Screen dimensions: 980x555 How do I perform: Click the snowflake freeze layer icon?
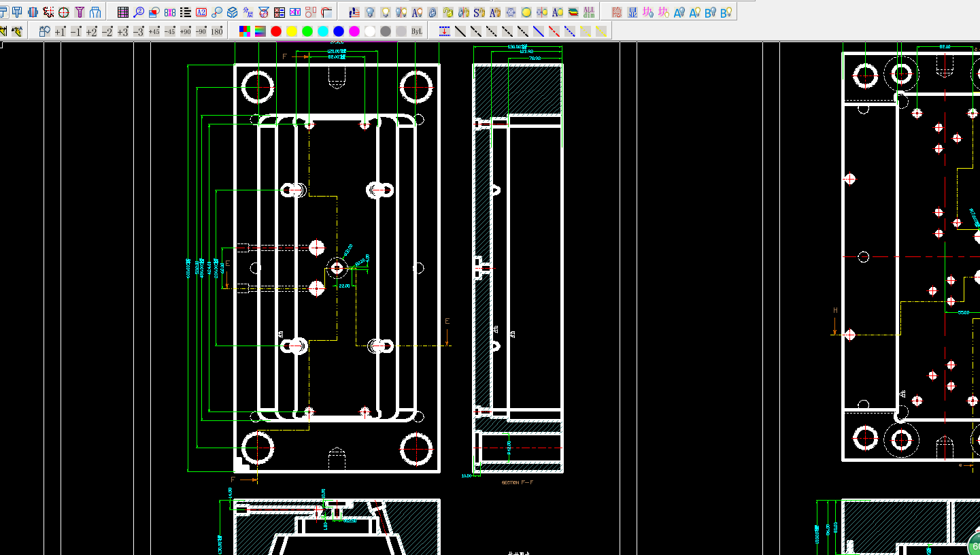click(x=511, y=12)
